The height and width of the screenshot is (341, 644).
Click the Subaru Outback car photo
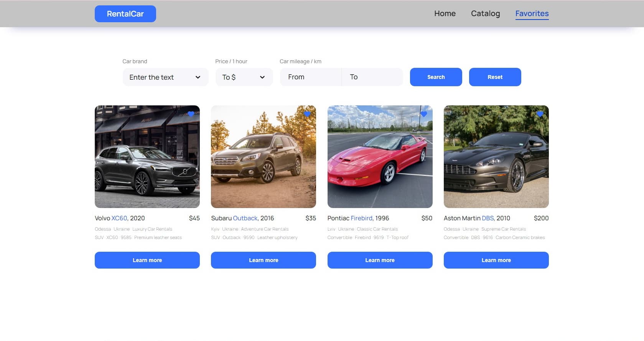point(264,157)
